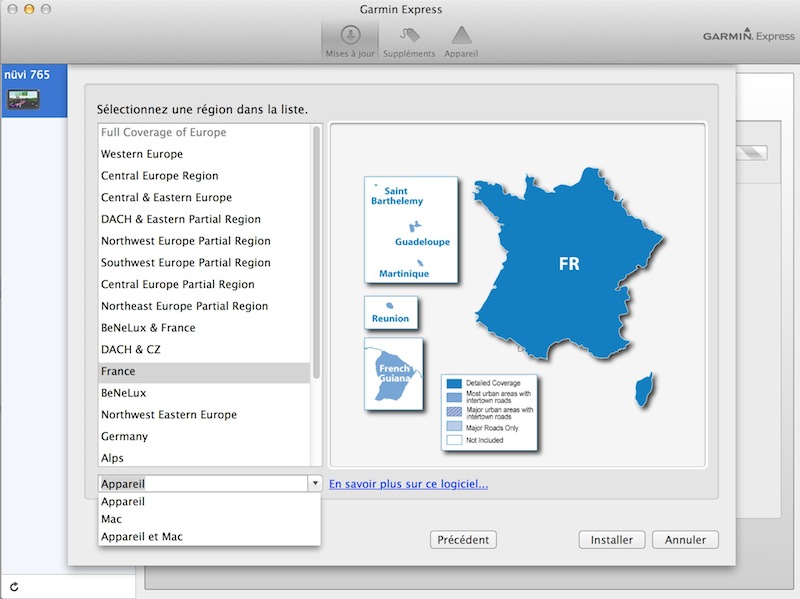
Task: Close the Garmin Express window
Action: pyautogui.click(x=13, y=9)
